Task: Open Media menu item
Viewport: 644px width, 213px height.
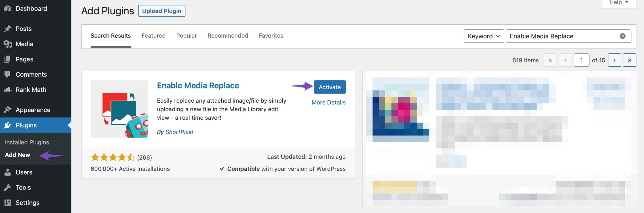Action: pos(35,44)
